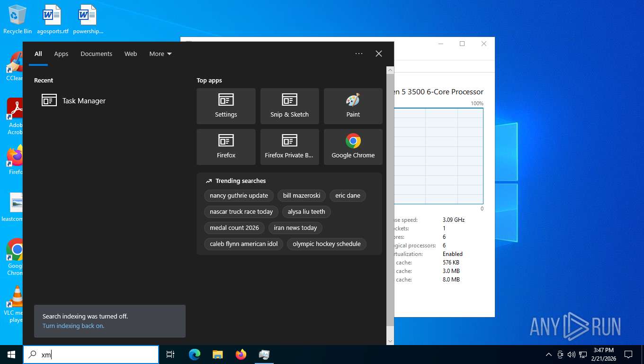Image resolution: width=644 pixels, height=364 pixels.
Task: Switch to the Documents search tab
Action: [96, 54]
